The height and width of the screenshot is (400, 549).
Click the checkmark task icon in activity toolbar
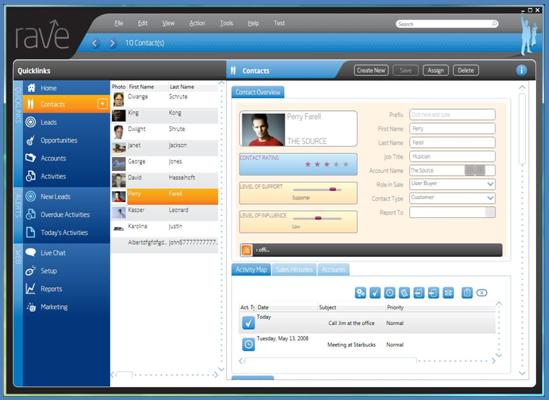coord(375,292)
